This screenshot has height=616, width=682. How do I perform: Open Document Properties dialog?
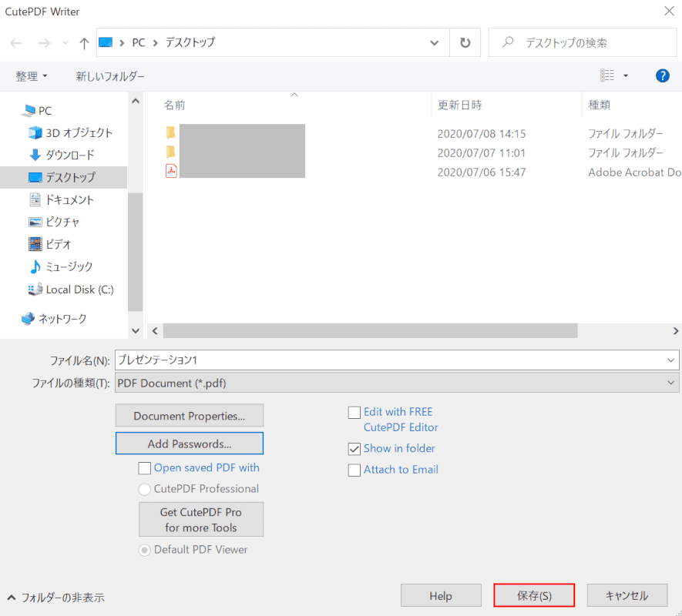pos(190,416)
